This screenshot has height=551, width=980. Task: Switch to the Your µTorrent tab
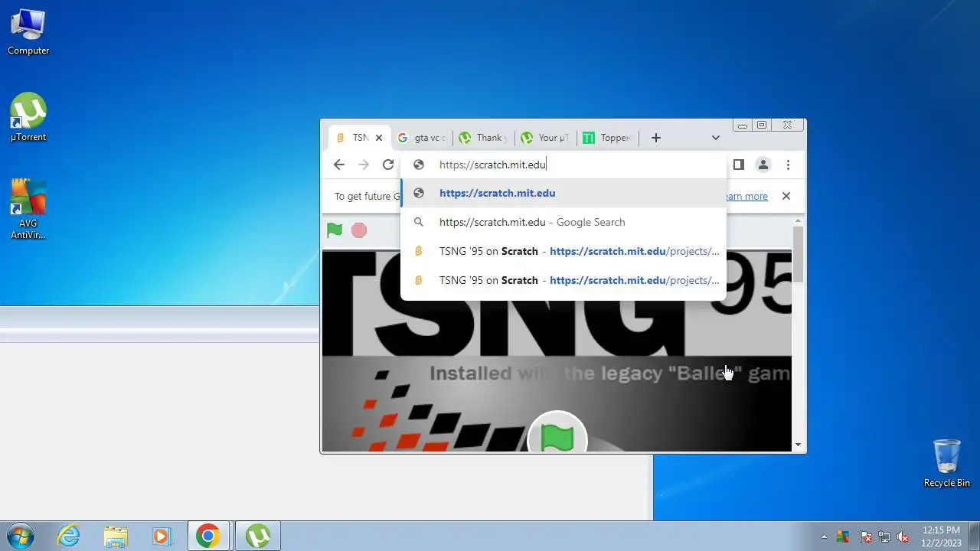coord(545,138)
